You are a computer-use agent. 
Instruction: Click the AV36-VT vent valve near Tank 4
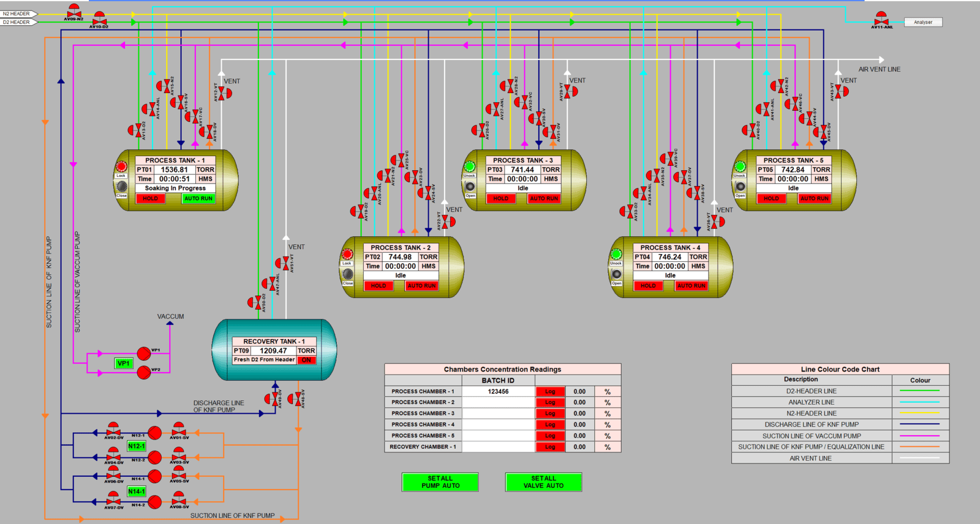(717, 222)
